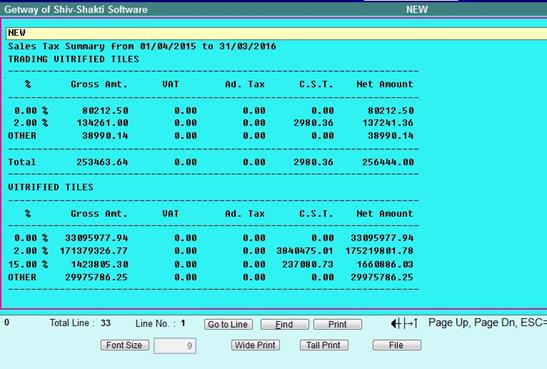The width and height of the screenshot is (547, 369).
Task: Click the 15.00 % rate label
Action: tap(28, 264)
